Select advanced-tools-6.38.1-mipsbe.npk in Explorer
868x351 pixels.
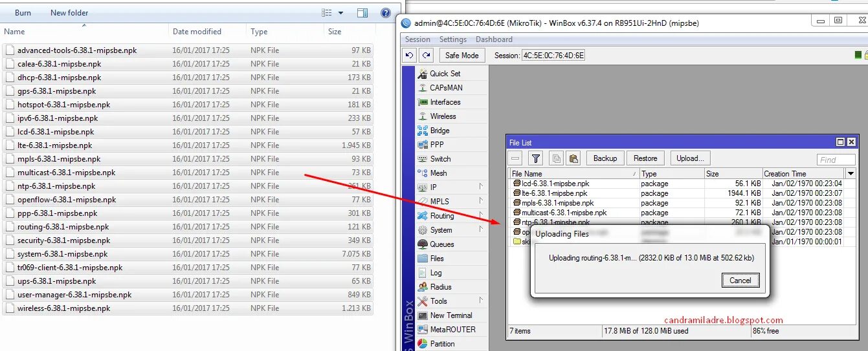click(x=188, y=50)
